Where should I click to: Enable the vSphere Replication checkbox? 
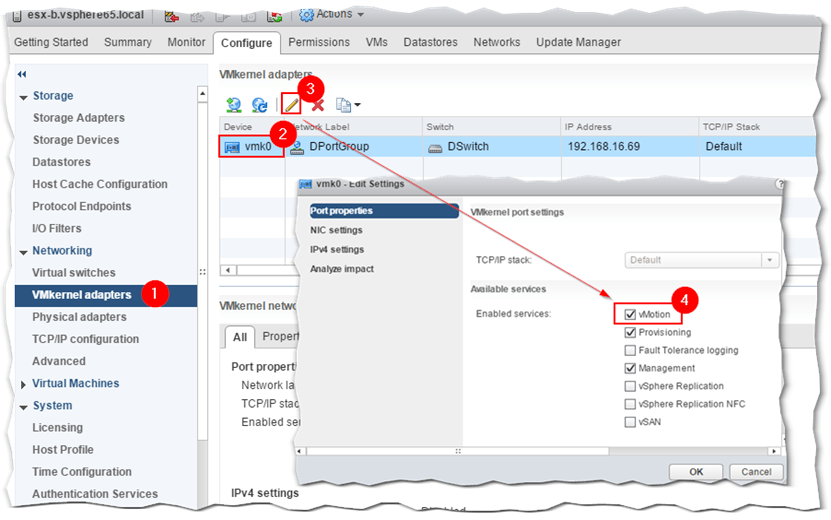pyautogui.click(x=630, y=386)
